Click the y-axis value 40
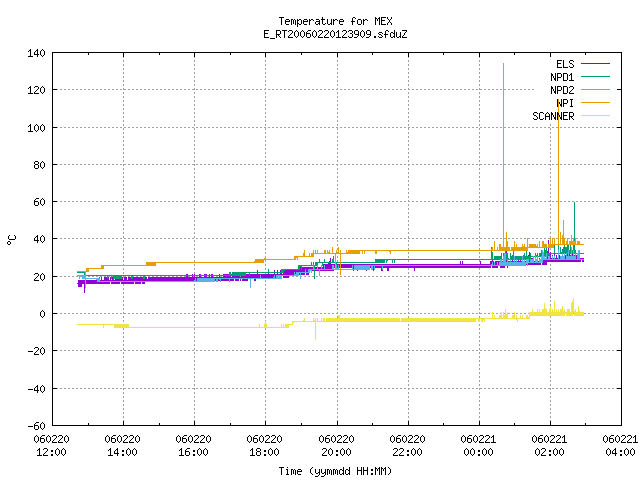The width and height of the screenshot is (640, 480). [x=40, y=239]
